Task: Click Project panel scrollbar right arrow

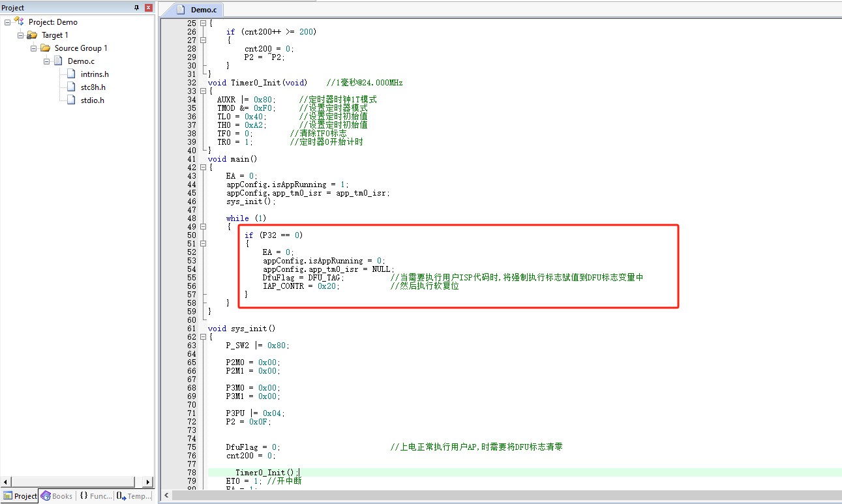Action: tap(147, 482)
